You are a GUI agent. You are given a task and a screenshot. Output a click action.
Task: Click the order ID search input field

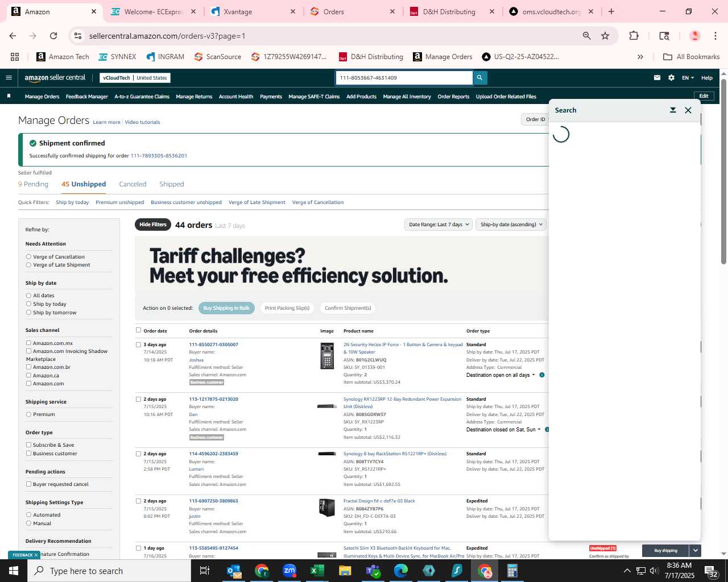coord(404,78)
